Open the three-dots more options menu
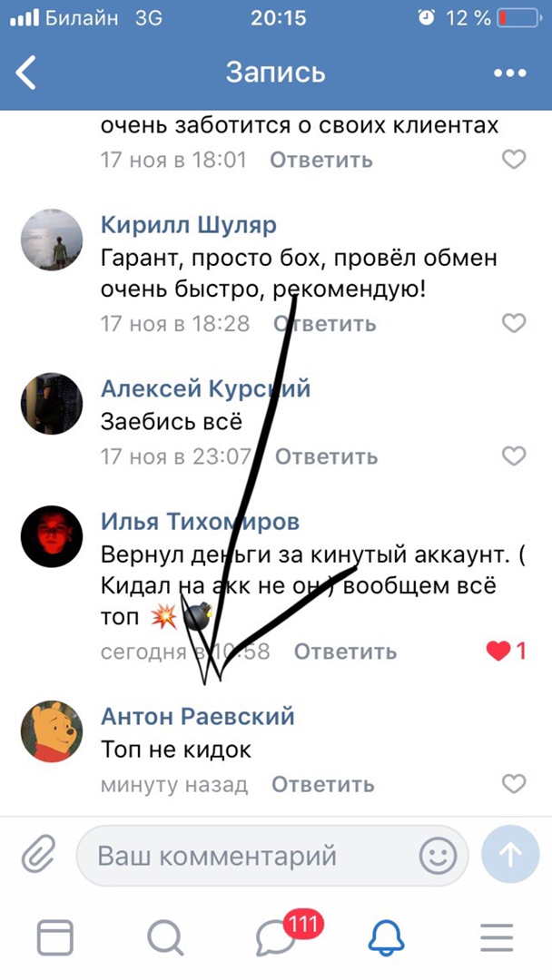The image size is (552, 980). [x=509, y=73]
